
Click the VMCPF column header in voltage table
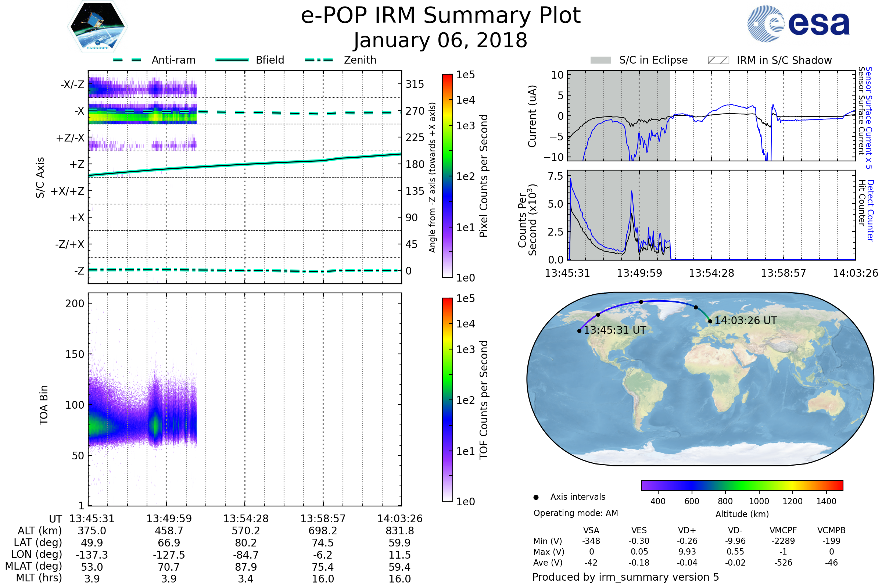[783, 530]
